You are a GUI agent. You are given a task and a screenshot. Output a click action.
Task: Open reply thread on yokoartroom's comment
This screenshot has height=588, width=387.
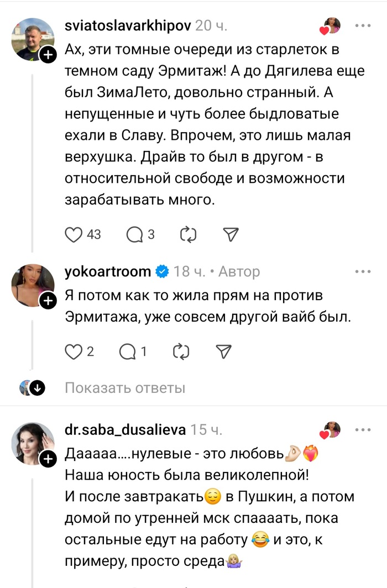click(x=127, y=351)
